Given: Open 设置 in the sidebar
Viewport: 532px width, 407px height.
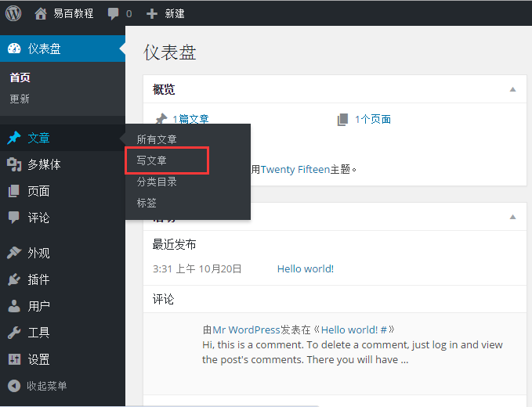Looking at the screenshot, I should pyautogui.click(x=38, y=359).
